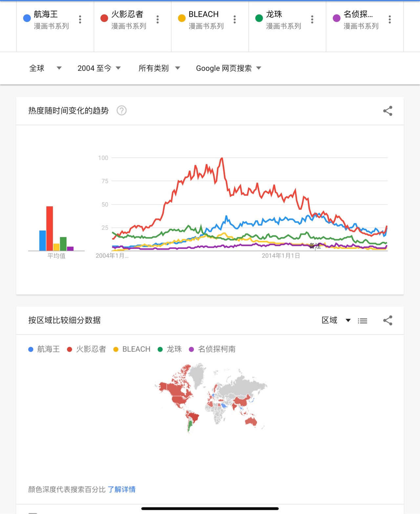
Task: Expand Google 网页搜索 search type dropdown
Action: tap(228, 68)
